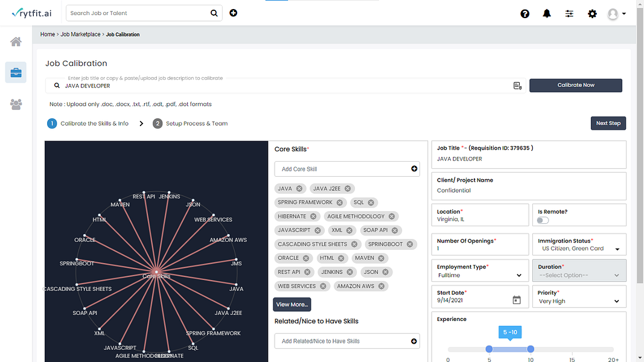Select step 1 Calibrate the Skills & Info
The image size is (644, 362).
click(88, 124)
